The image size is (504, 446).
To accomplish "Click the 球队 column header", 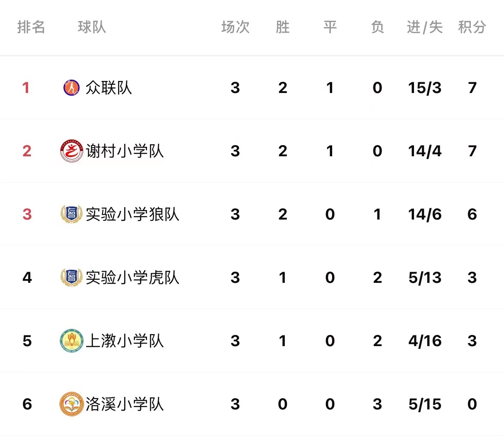I will point(92,27).
